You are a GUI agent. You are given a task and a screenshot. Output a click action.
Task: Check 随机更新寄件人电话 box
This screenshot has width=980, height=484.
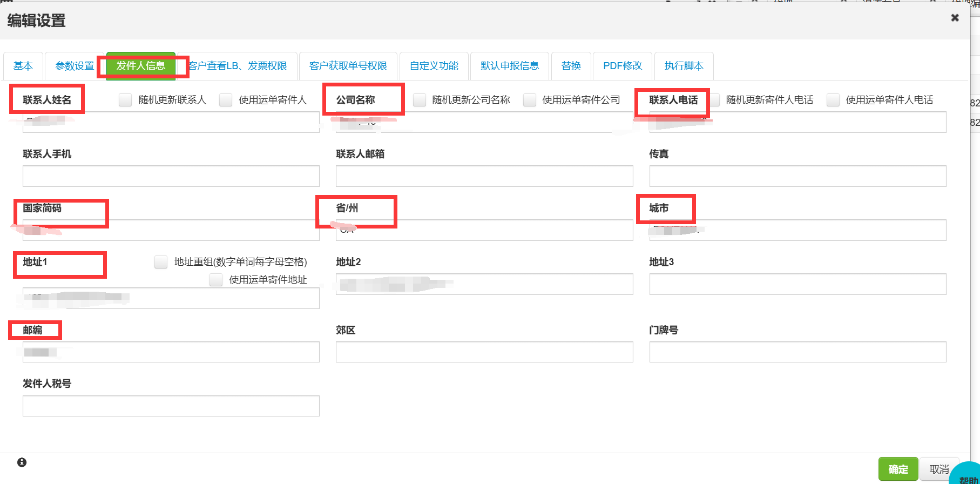point(714,100)
